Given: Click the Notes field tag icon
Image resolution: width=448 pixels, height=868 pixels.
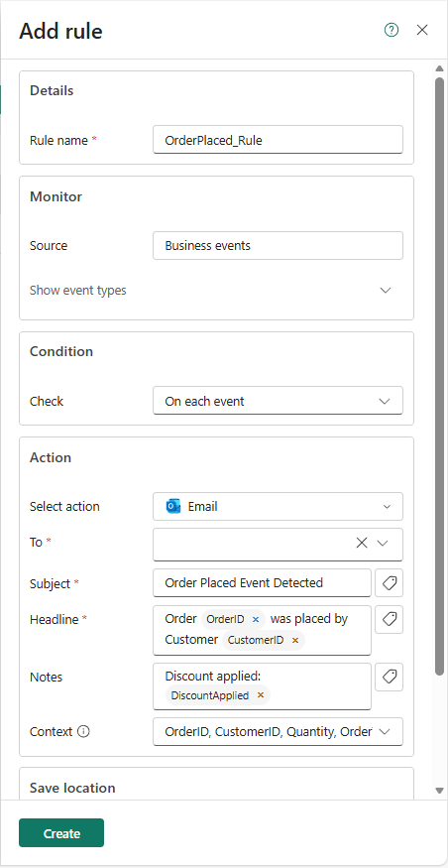Looking at the screenshot, I should 389,677.
